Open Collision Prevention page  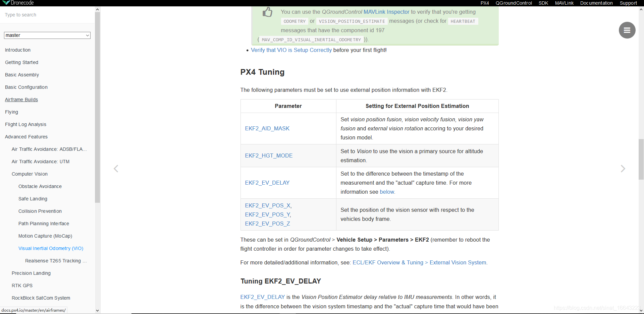point(40,211)
